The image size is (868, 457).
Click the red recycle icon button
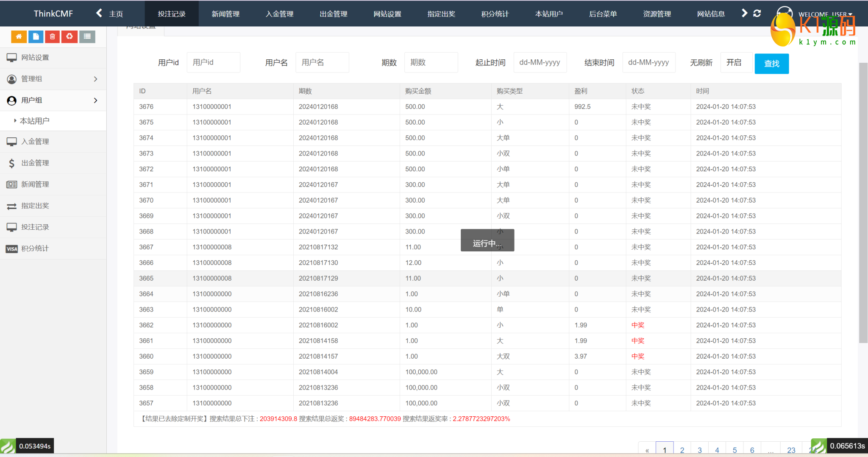70,37
